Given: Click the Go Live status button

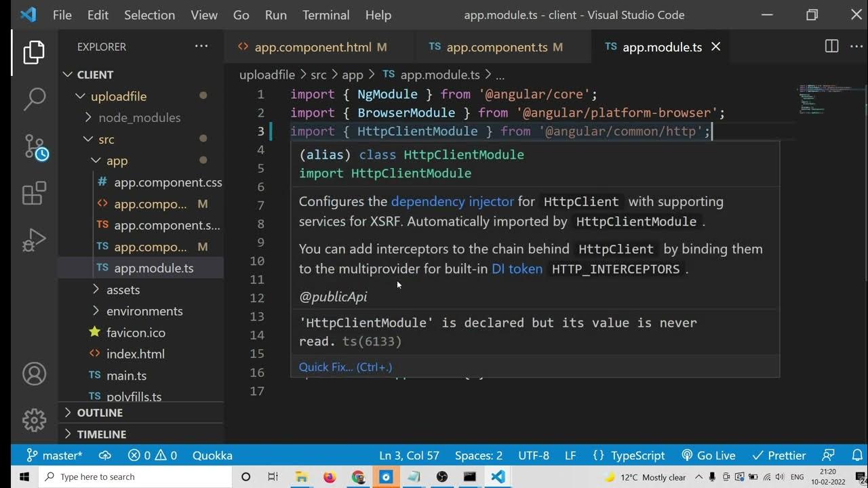Looking at the screenshot, I should point(709,455).
